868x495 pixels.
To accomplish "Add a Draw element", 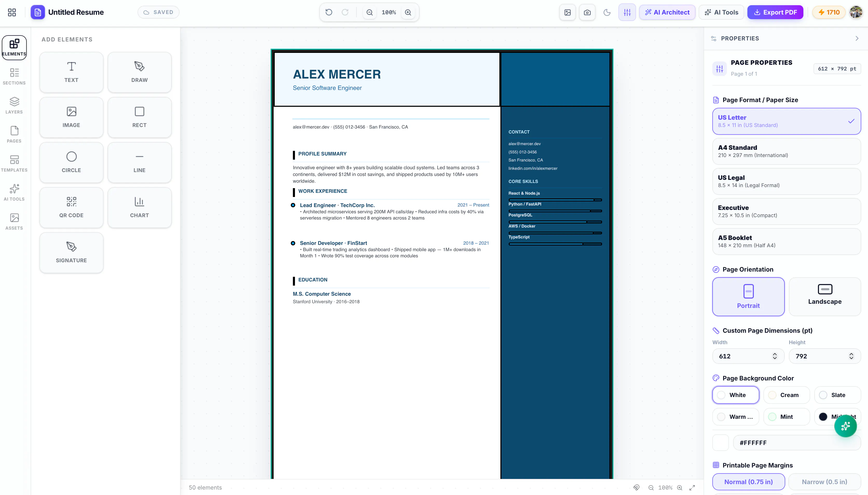I will 140,72.
